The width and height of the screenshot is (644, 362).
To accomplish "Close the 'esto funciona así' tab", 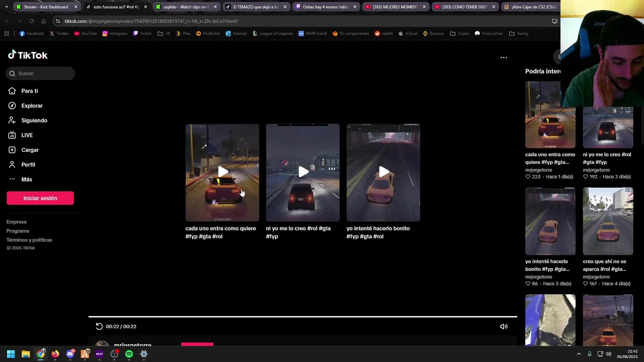I will pyautogui.click(x=145, y=7).
